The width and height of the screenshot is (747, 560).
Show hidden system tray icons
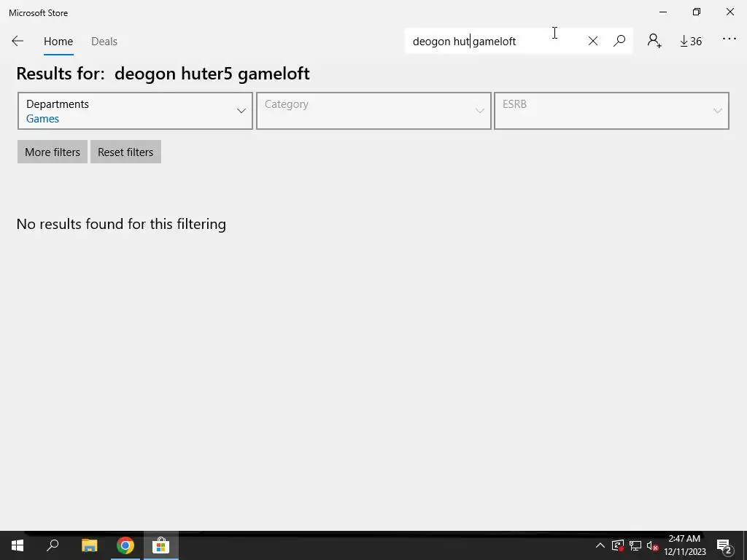(x=600, y=545)
